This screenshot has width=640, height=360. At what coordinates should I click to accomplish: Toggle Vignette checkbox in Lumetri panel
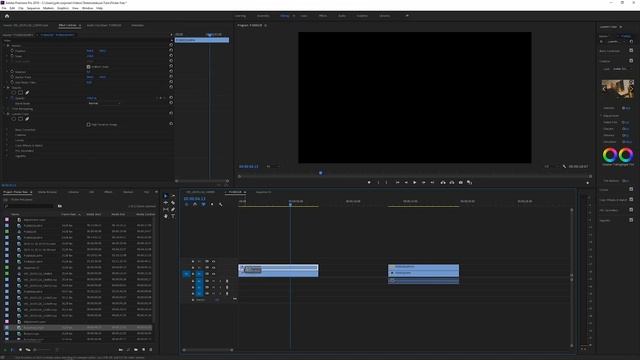631,220
